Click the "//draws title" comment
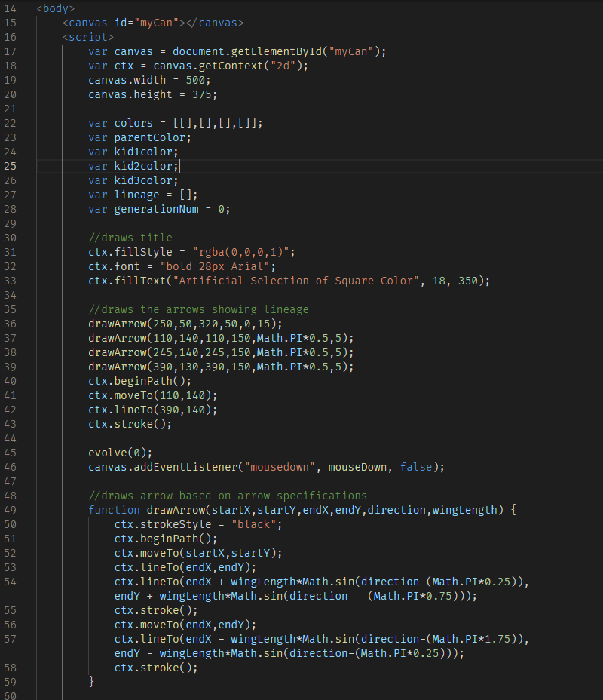 coord(130,238)
